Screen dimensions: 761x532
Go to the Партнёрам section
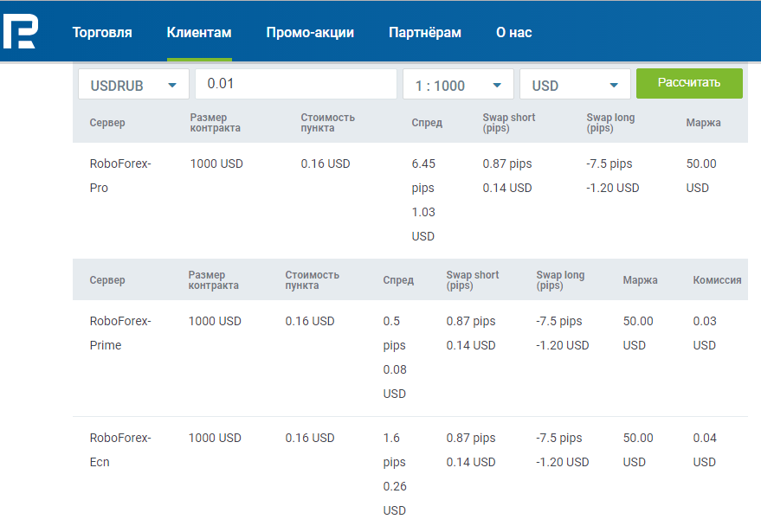point(425,33)
